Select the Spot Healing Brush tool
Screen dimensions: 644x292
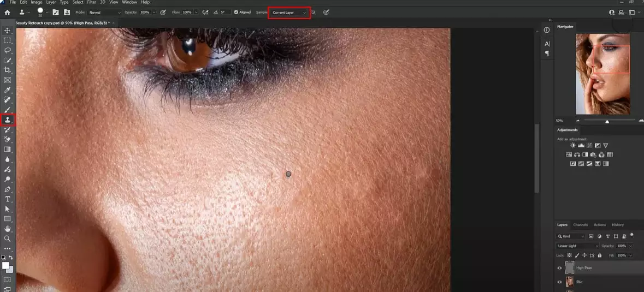8,100
